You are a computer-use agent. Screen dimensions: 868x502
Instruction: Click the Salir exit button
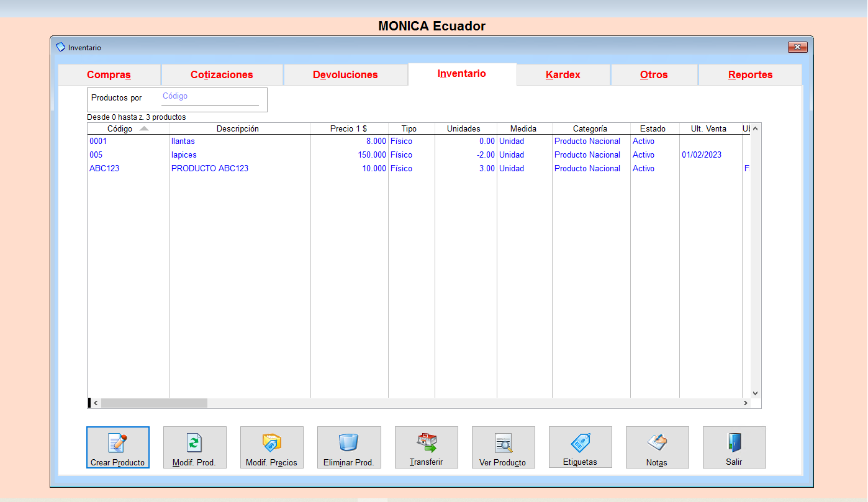click(x=735, y=447)
